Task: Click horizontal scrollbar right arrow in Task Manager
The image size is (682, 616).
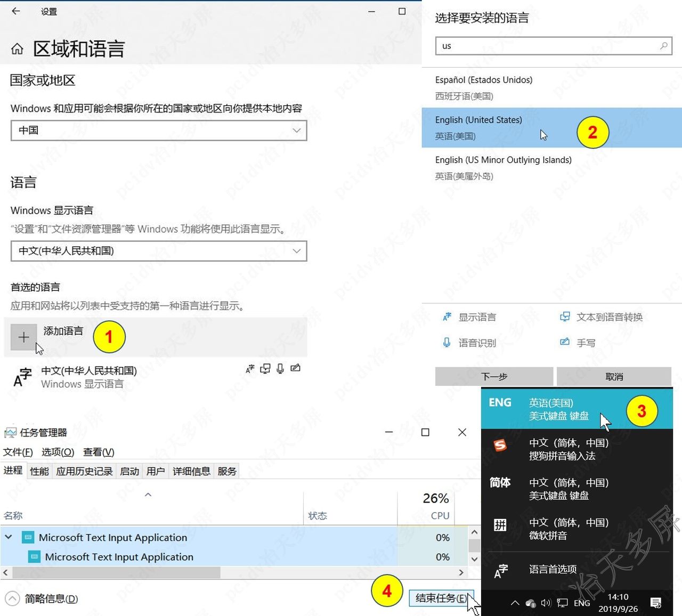Action: [461, 572]
